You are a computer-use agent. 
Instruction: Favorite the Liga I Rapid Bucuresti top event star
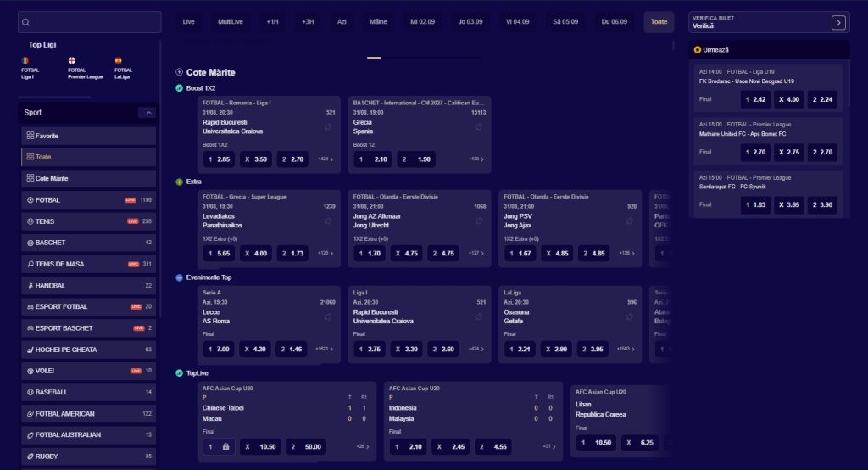478,316
